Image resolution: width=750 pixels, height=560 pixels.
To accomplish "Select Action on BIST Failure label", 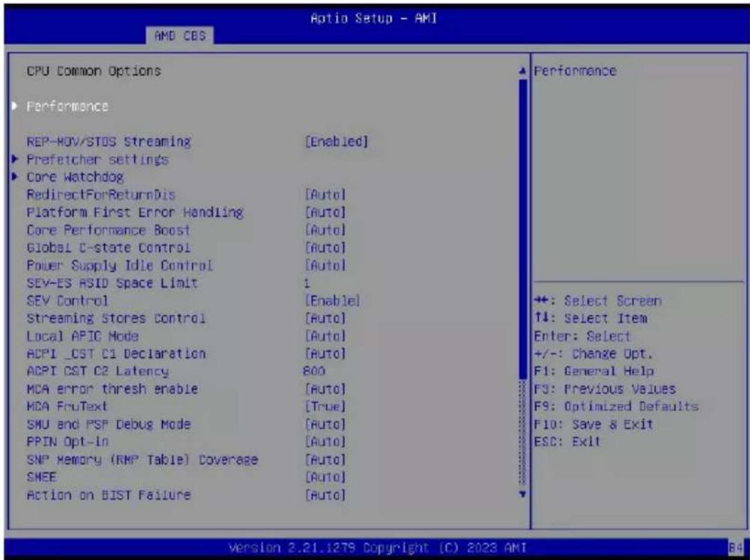I will click(108, 495).
